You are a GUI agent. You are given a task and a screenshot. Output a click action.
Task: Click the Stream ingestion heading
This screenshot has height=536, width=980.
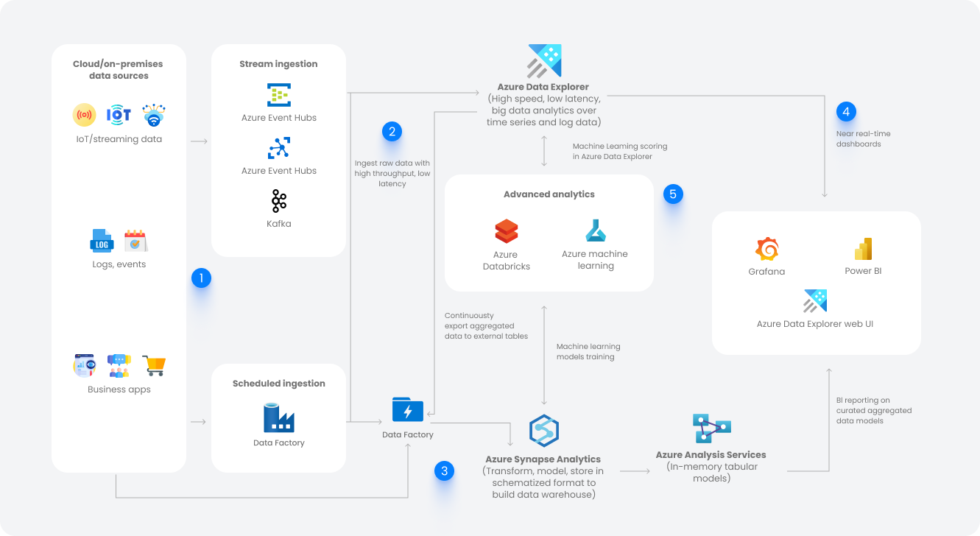click(x=278, y=64)
